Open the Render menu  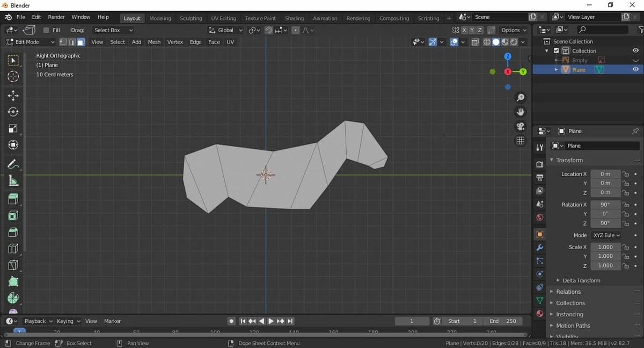56,17
